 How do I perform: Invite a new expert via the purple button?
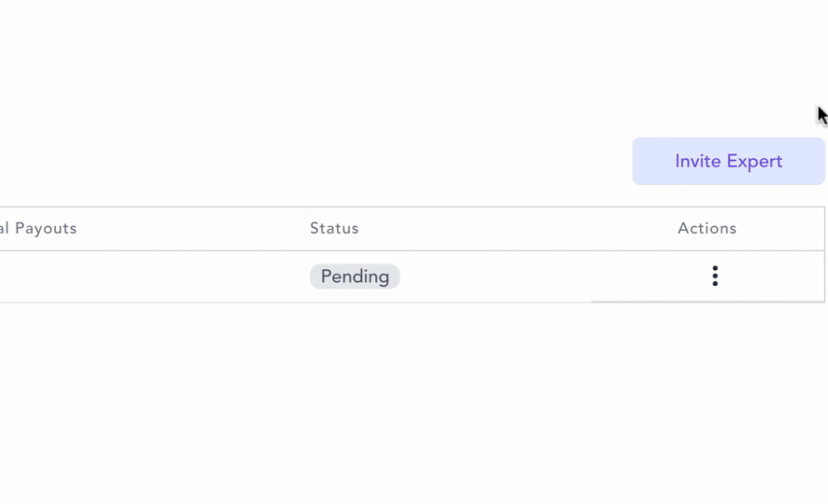point(728,161)
